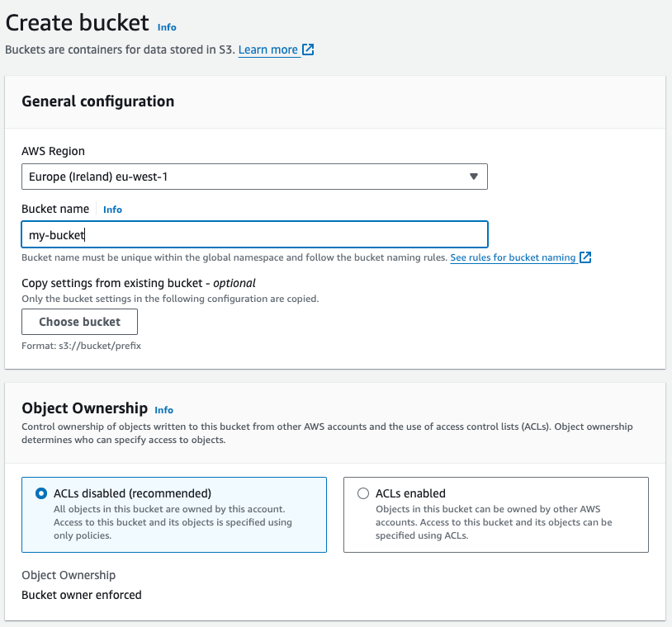The height and width of the screenshot is (627, 672).
Task: Click the ACLs enabled option description text
Action: 494,522
